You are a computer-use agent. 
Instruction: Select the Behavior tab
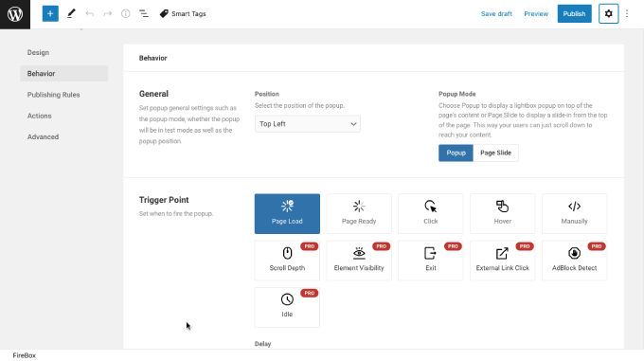(x=63, y=74)
